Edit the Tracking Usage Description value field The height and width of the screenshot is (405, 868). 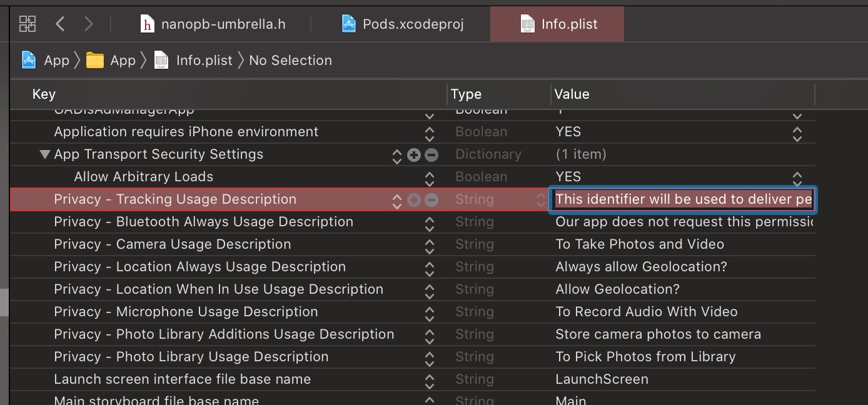[683, 200]
